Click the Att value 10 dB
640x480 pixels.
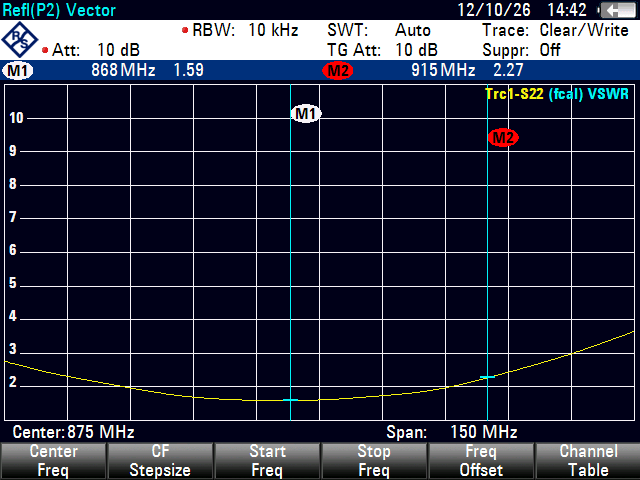[x=118, y=50]
